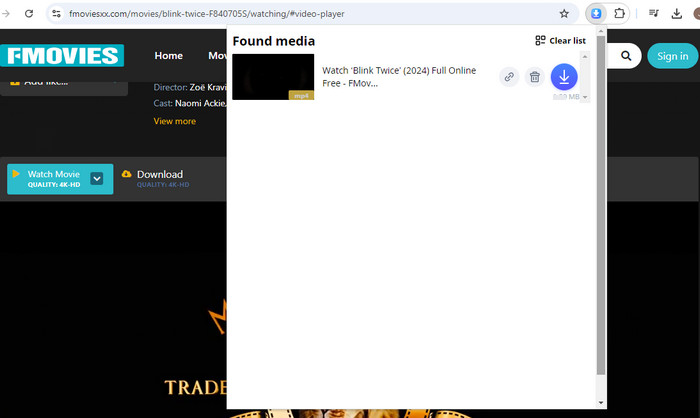Open Chrome extensions puzzle icon
700x418 pixels.
click(x=619, y=13)
